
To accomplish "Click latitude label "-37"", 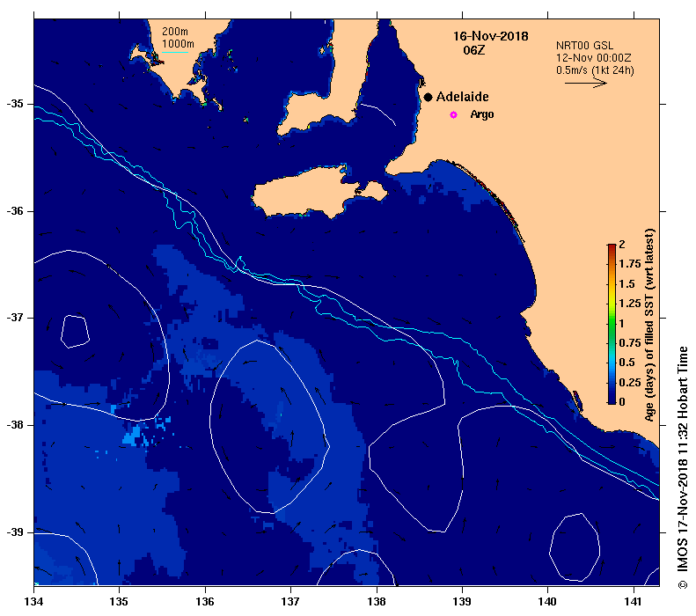I will tap(16, 319).
